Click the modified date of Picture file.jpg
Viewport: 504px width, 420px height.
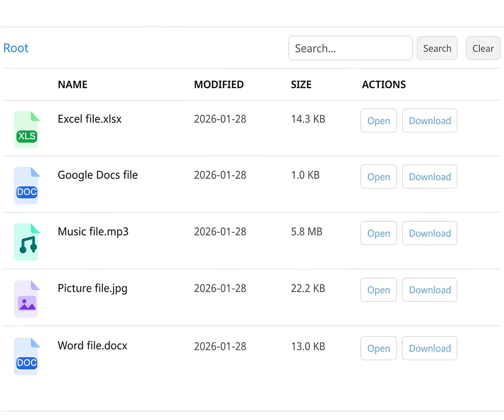tap(220, 289)
